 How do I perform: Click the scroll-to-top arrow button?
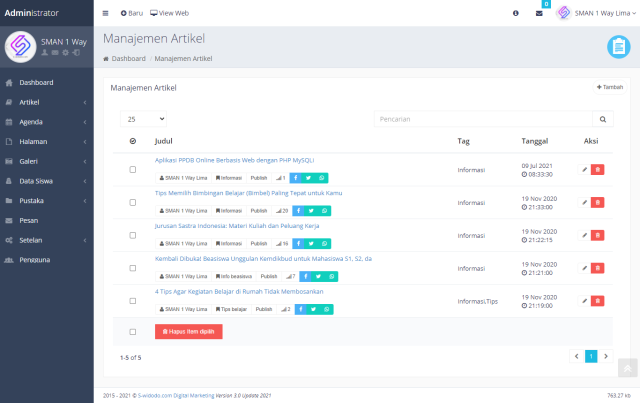coord(627,369)
